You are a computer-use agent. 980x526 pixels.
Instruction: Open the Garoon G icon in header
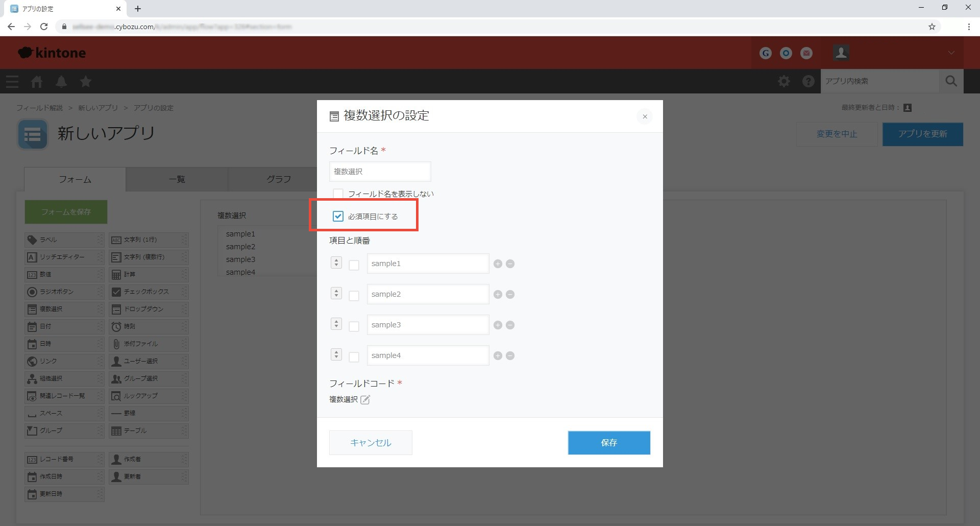pyautogui.click(x=766, y=53)
